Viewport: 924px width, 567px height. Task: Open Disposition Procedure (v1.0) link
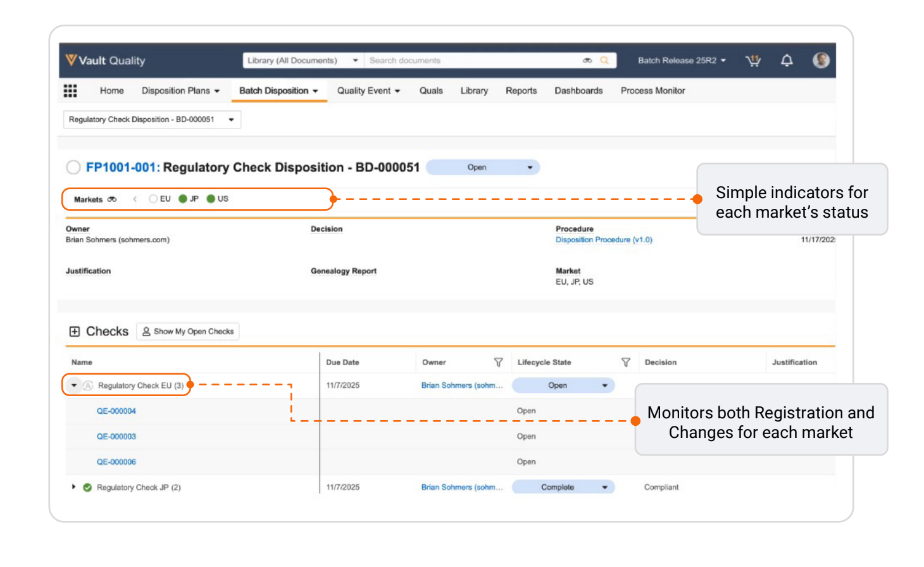604,240
